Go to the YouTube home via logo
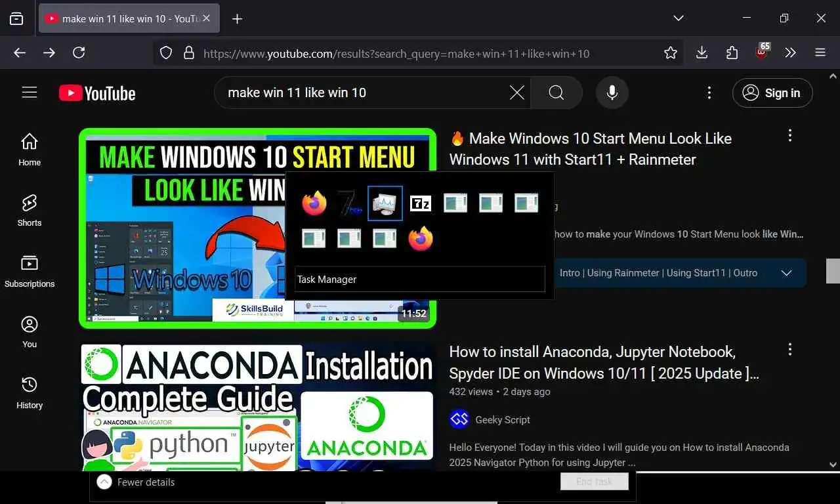The height and width of the screenshot is (504, 840). point(97,93)
